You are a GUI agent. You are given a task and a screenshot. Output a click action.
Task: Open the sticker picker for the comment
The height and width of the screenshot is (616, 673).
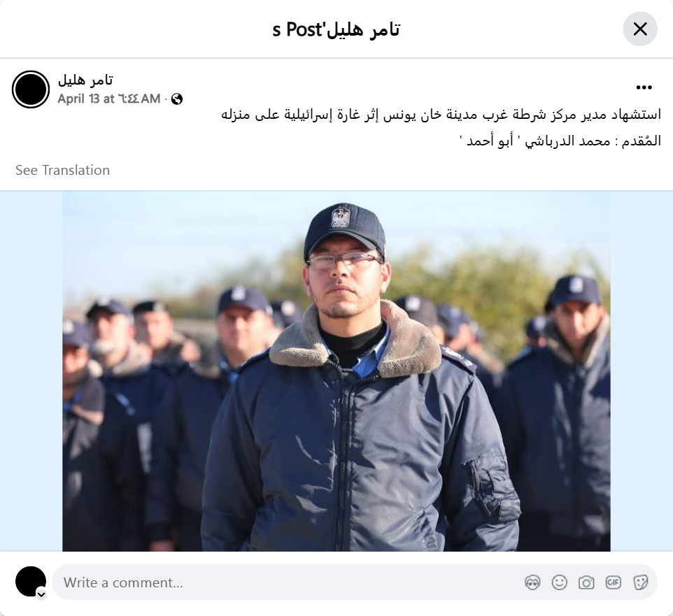coord(640,582)
